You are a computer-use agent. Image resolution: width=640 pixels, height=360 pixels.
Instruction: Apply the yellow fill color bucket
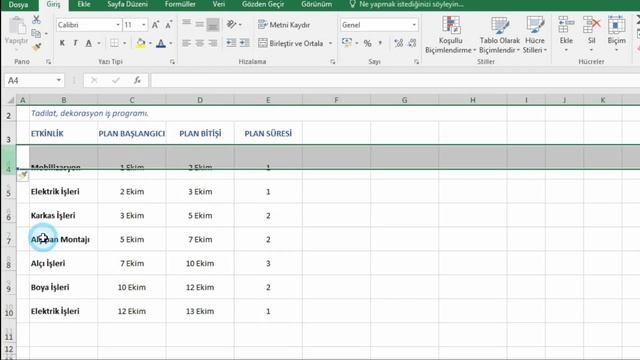[x=141, y=43]
